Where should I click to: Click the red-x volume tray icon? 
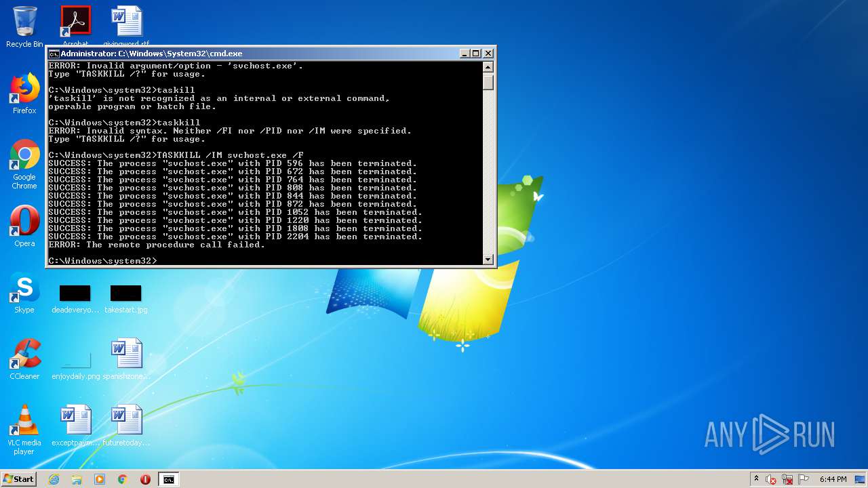pyautogui.click(x=771, y=479)
